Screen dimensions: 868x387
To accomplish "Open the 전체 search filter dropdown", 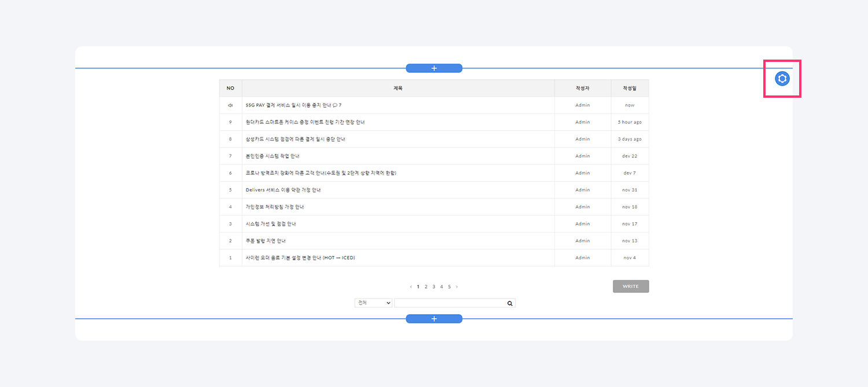I will point(373,303).
